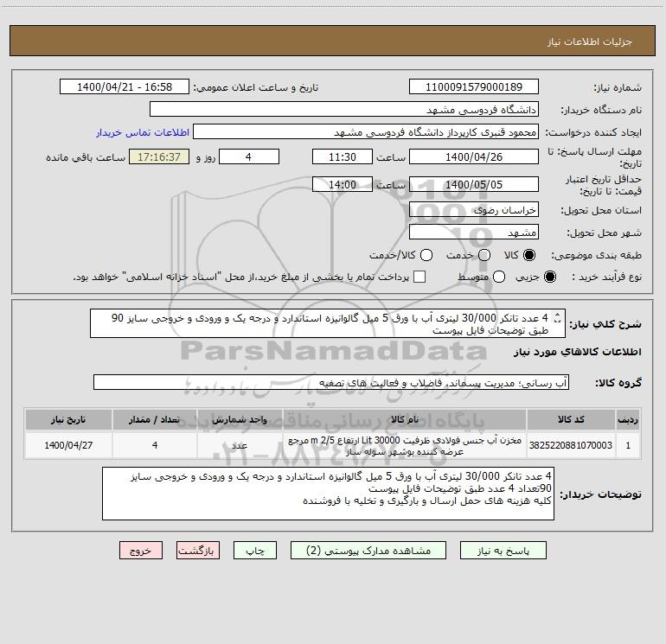The height and width of the screenshot is (644, 666).
Task: Click the response deadline time 11:30
Action: click(x=343, y=156)
